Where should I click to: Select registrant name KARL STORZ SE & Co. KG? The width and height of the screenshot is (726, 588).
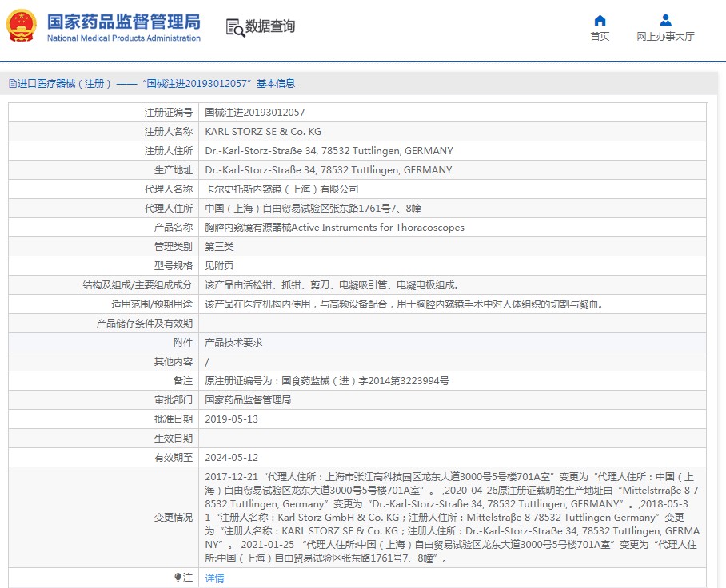pyautogui.click(x=263, y=132)
